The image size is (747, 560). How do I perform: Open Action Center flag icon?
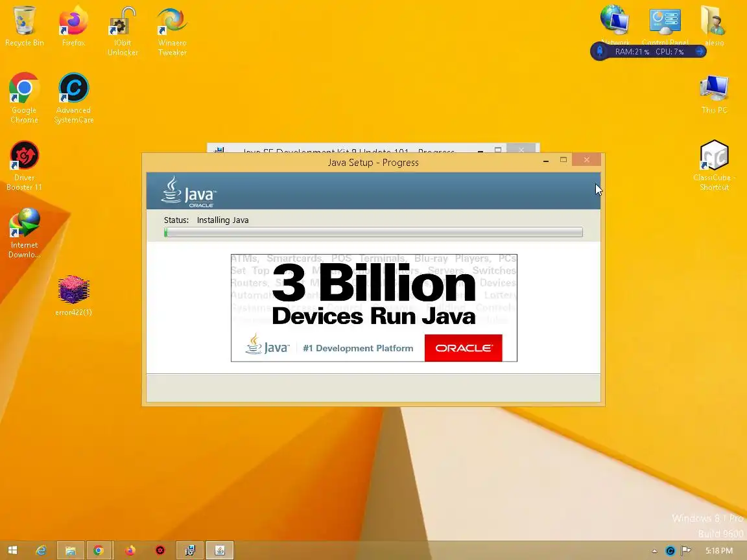[686, 551]
